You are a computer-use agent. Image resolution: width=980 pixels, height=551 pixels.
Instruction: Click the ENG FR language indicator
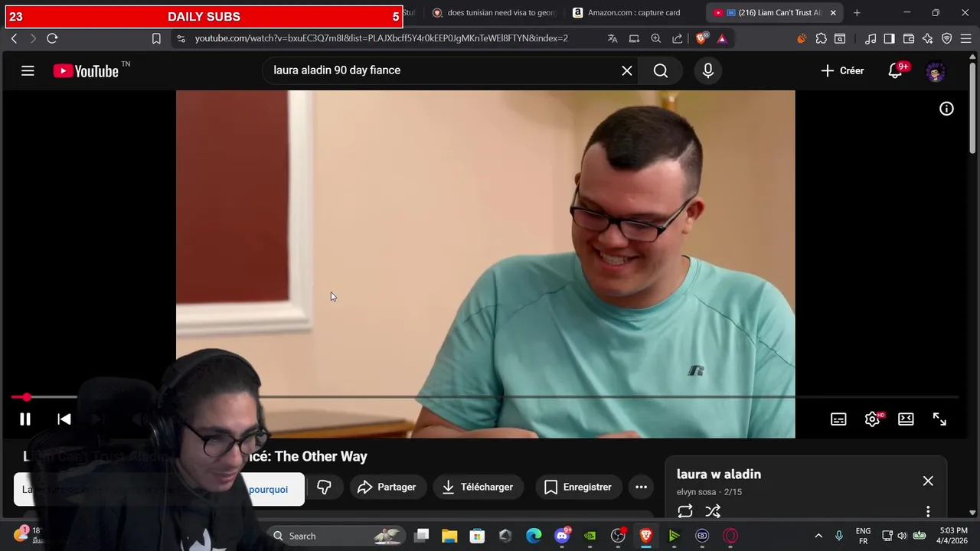(x=863, y=536)
